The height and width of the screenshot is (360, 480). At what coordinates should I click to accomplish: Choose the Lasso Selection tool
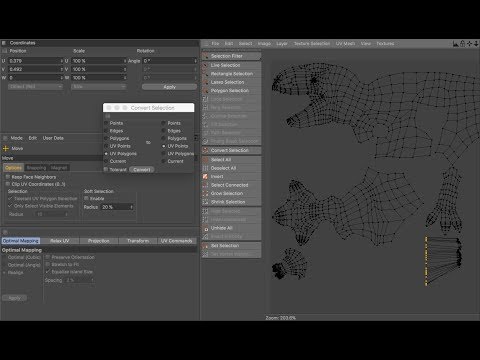231,82
